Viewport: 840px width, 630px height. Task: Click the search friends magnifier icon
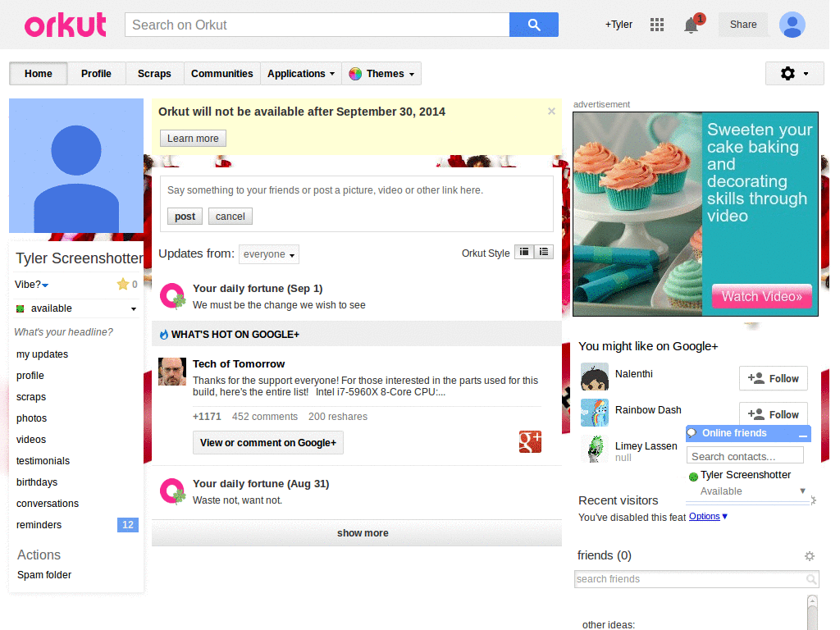[x=811, y=579]
